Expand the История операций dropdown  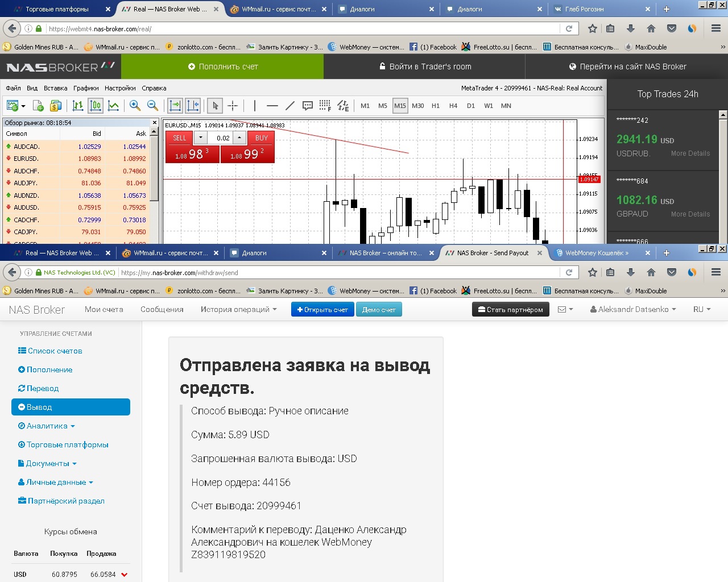(238, 309)
